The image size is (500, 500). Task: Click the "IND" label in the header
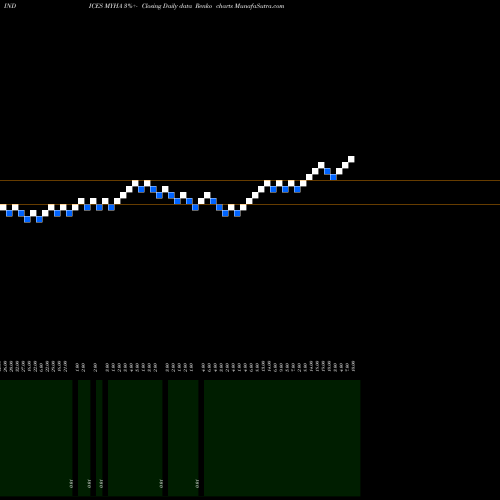click(10, 6)
